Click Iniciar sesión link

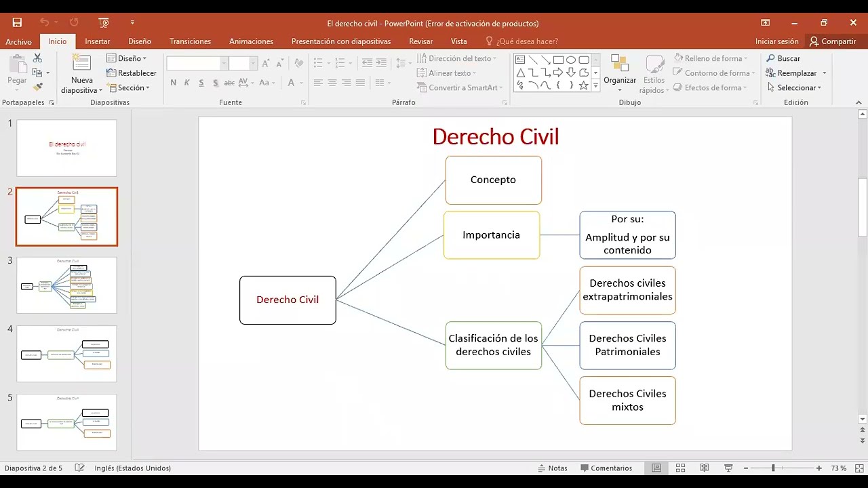(777, 41)
